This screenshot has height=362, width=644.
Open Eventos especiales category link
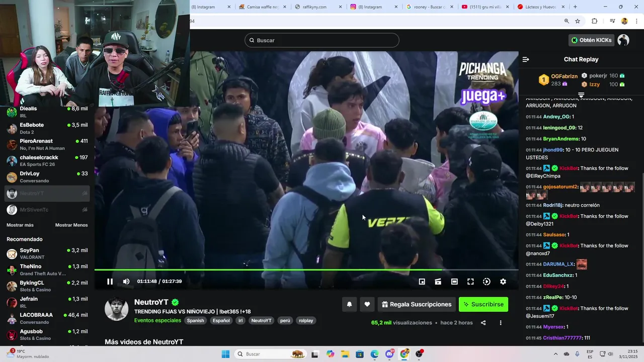point(157,320)
